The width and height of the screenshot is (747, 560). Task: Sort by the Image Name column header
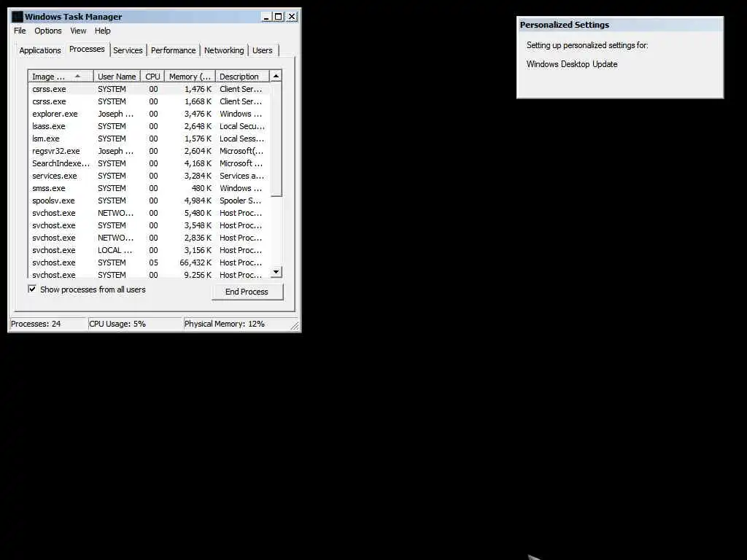coord(60,77)
